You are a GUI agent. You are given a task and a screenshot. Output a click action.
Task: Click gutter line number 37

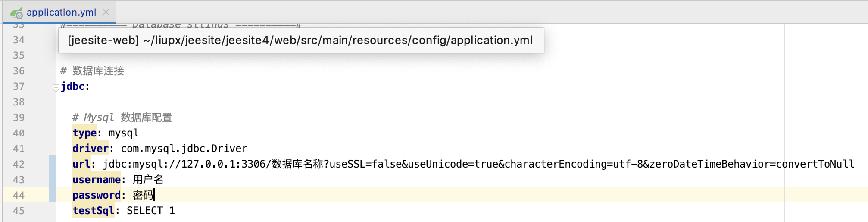(19, 86)
